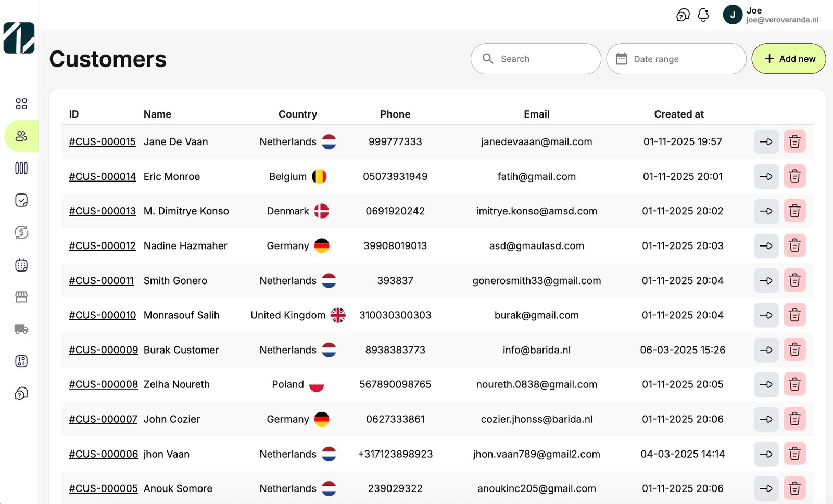
Task: Delete the Nadine Hazmaher customer row
Action: (x=794, y=245)
